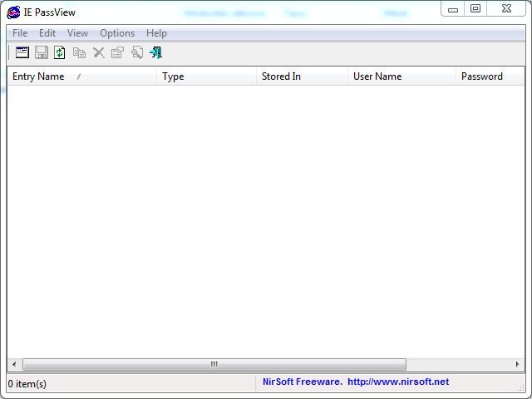Click the Find magnifier toolbar icon

pyautogui.click(x=137, y=52)
